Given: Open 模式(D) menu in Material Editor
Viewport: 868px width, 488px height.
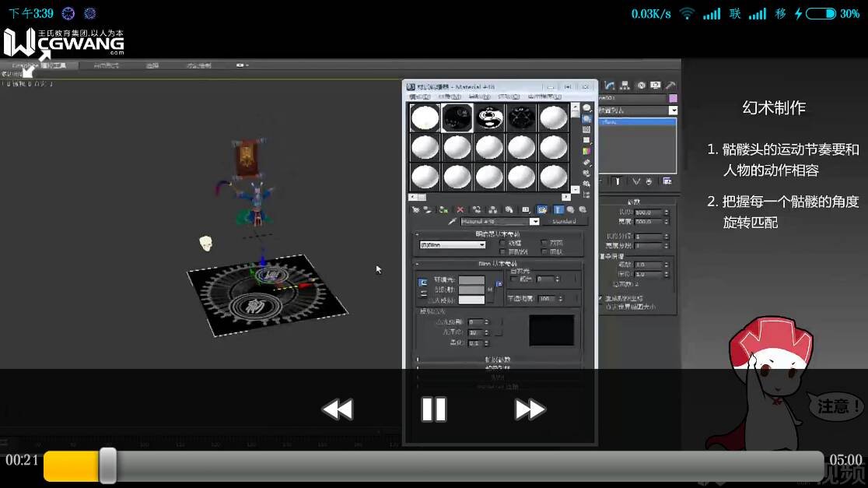Looking at the screenshot, I should (419, 97).
